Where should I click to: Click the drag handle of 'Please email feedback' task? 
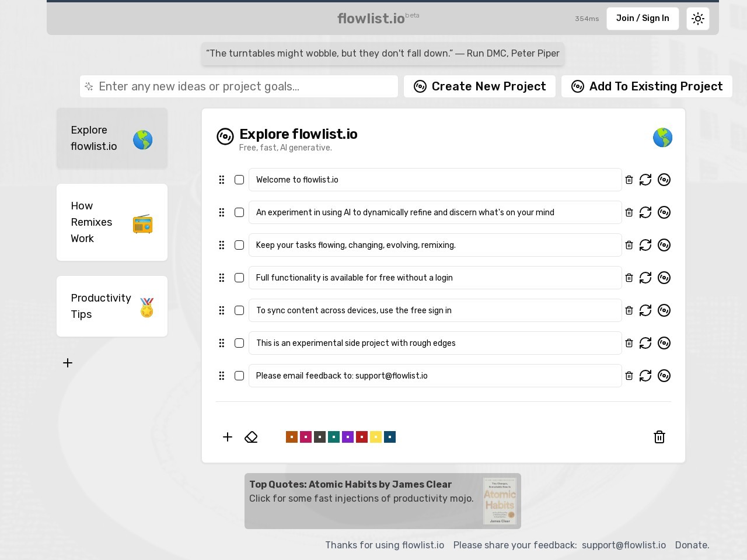tap(222, 376)
